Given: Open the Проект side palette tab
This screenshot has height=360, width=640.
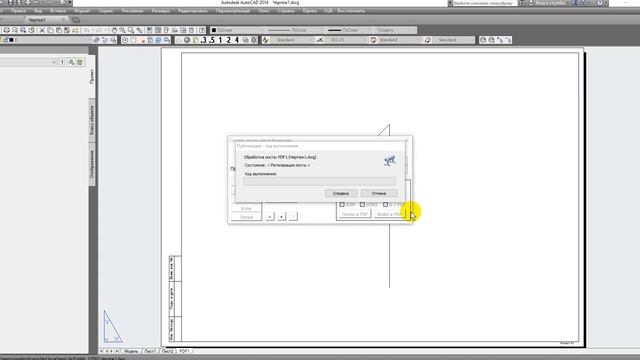Looking at the screenshot, I should (x=92, y=77).
